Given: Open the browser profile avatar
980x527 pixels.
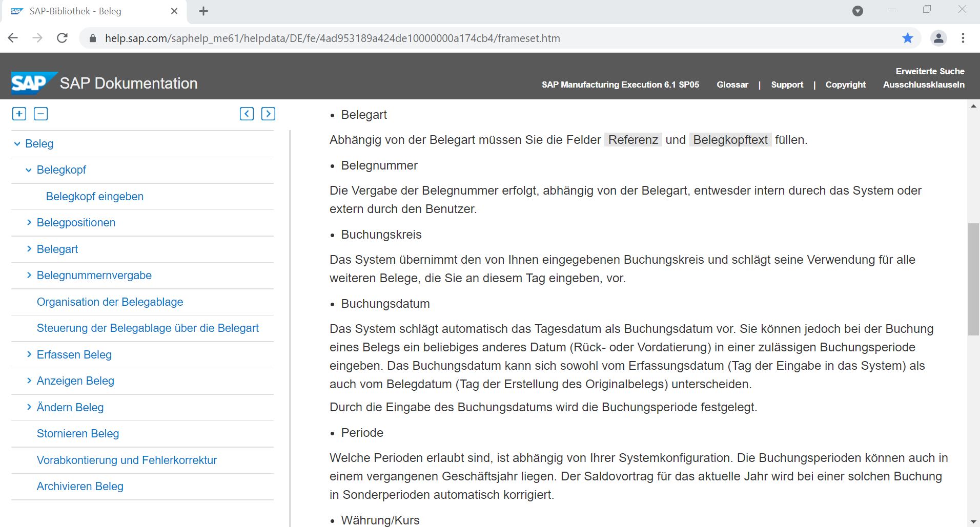Looking at the screenshot, I should tap(938, 38).
